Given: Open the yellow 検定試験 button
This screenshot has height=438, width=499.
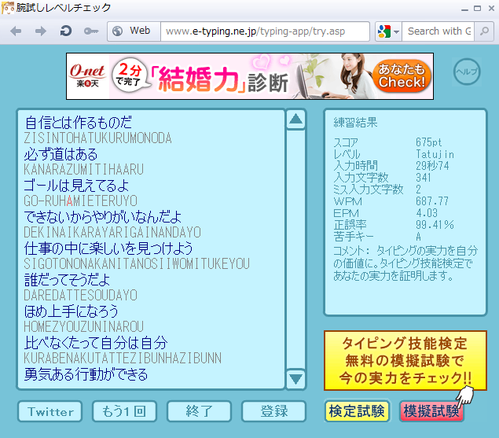Looking at the screenshot, I should (357, 411).
